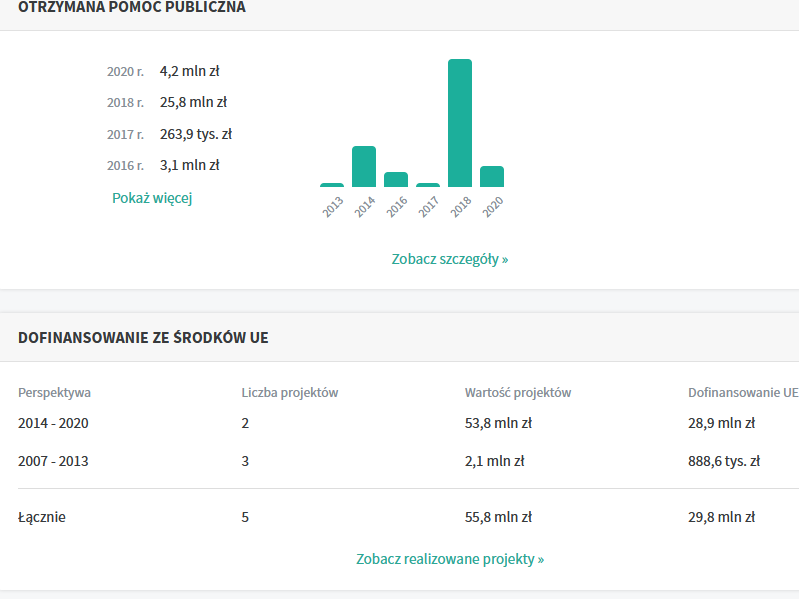The width and height of the screenshot is (800, 600).
Task: Click the "3,1 mln zł" value for 2016
Action: tap(189, 165)
